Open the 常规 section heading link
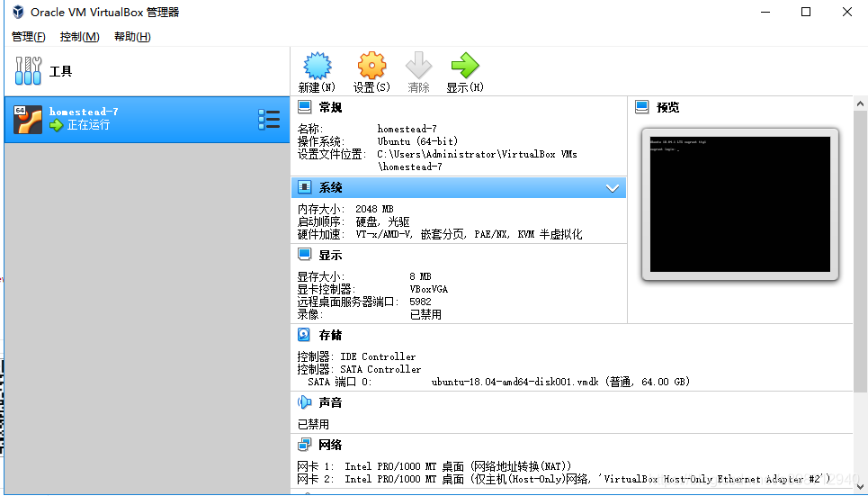This screenshot has width=868, height=496. 330,107
